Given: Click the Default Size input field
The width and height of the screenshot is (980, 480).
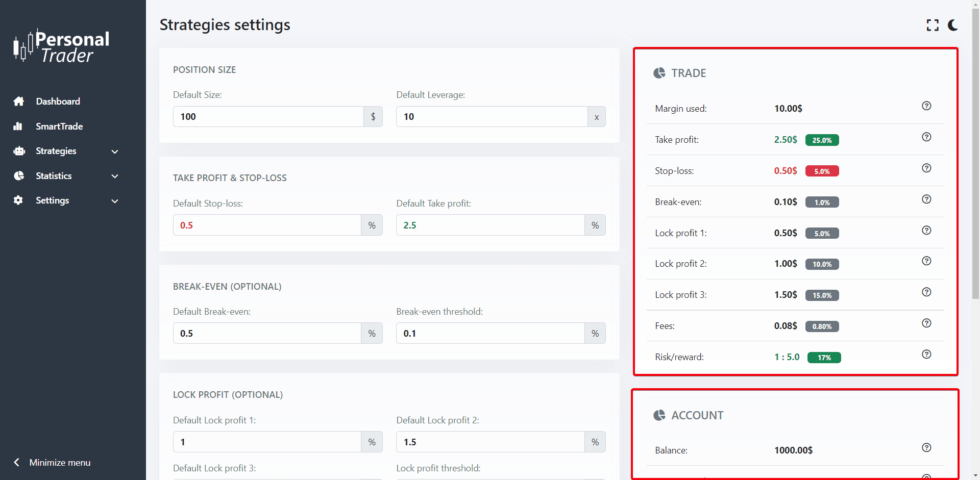Looking at the screenshot, I should (268, 117).
